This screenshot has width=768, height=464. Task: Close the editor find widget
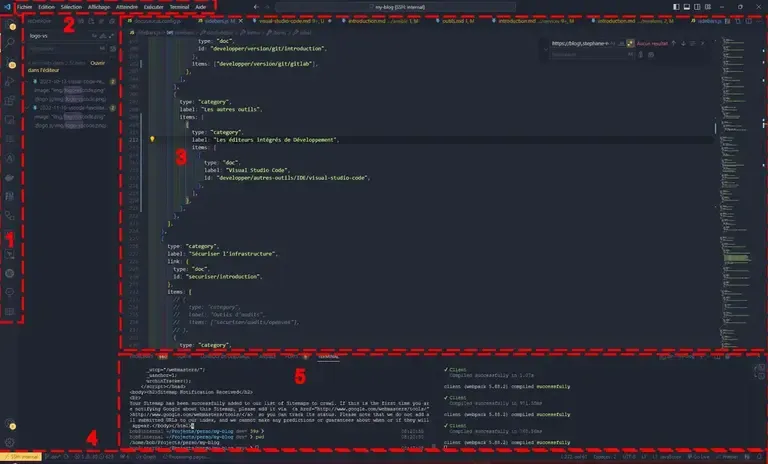click(702, 43)
